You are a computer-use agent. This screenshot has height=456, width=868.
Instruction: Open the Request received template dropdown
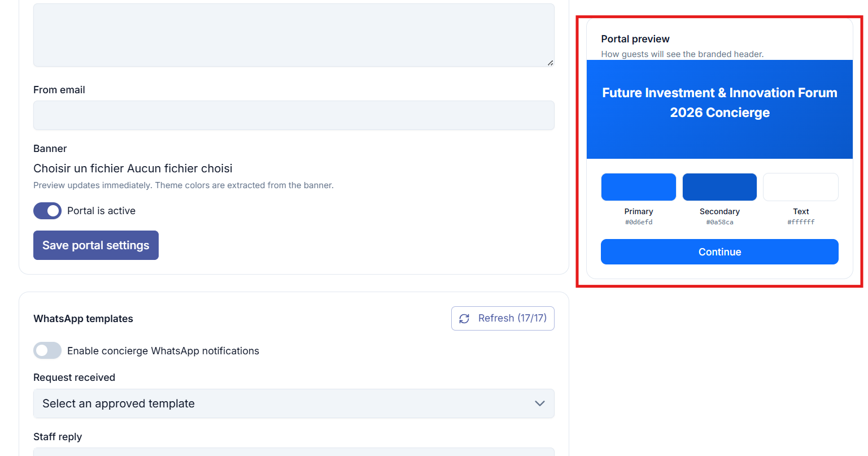coord(294,403)
